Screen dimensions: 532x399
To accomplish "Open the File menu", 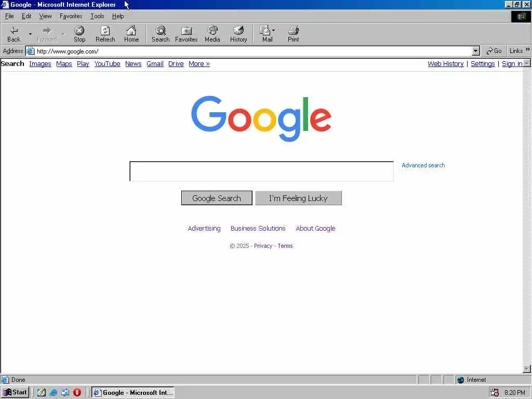I will point(9,16).
